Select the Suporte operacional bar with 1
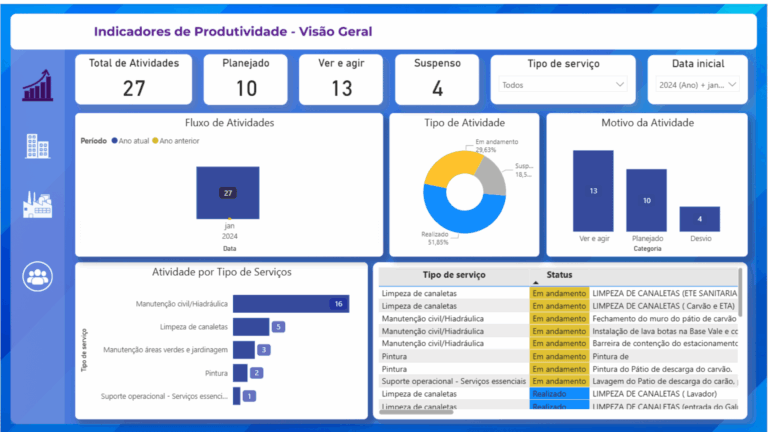 click(x=237, y=396)
